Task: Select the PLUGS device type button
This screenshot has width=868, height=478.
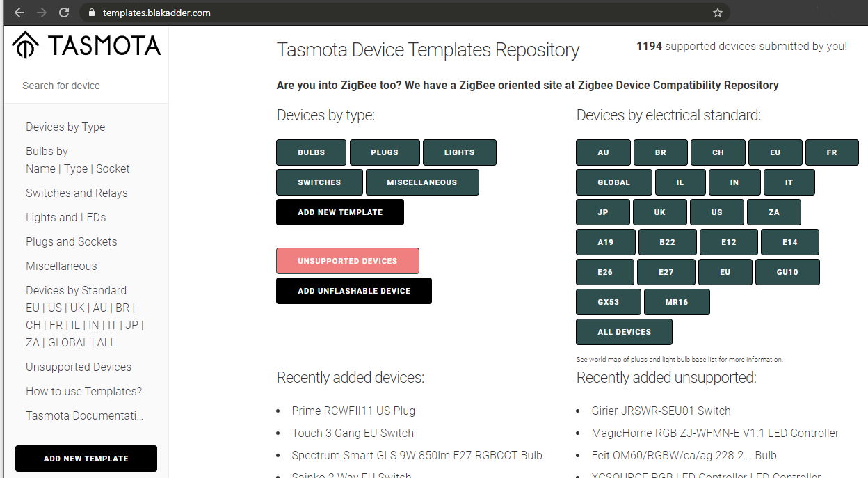Action: click(x=385, y=152)
